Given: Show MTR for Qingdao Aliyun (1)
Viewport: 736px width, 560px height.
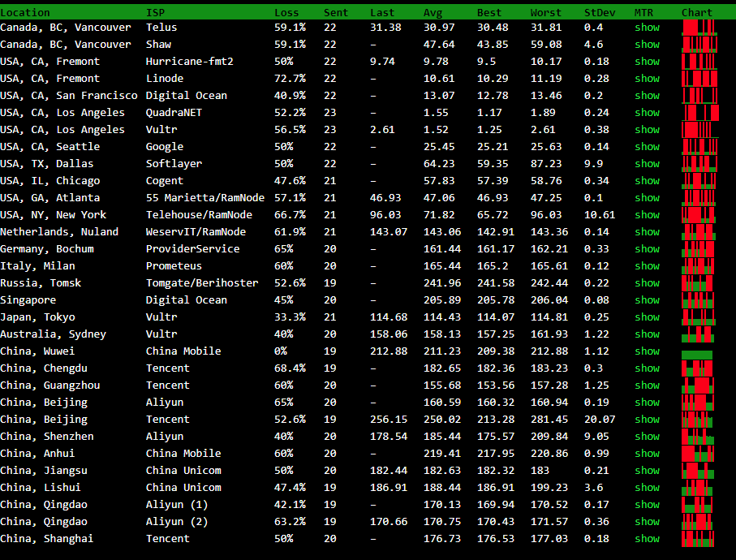Looking at the screenshot, I should [x=647, y=505].
